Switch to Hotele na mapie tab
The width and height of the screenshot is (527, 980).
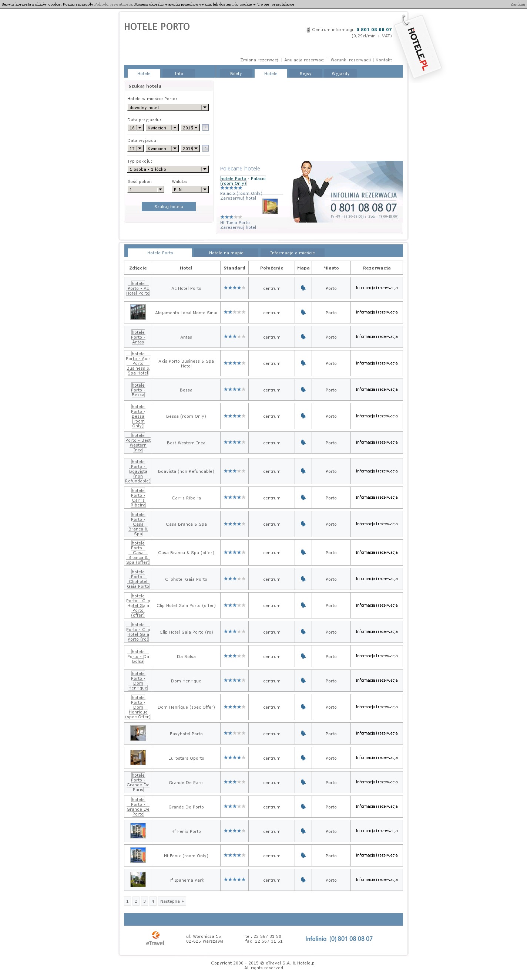(x=226, y=253)
